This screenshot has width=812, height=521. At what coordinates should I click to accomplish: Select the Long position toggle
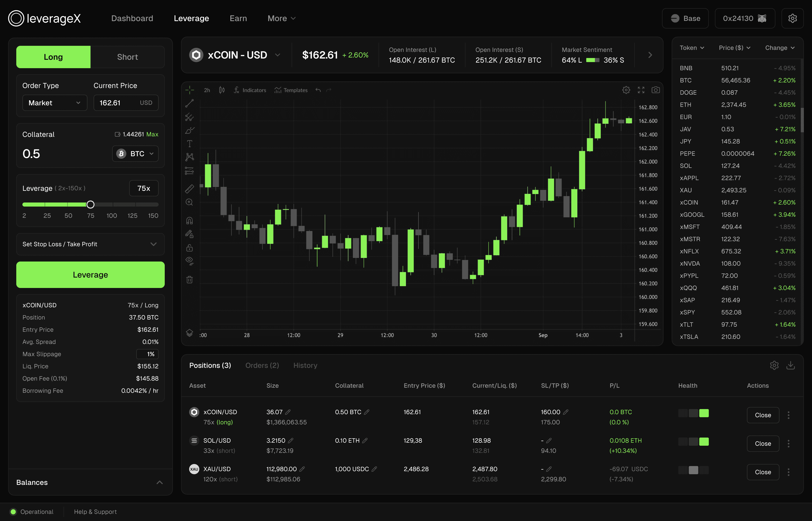click(53, 57)
